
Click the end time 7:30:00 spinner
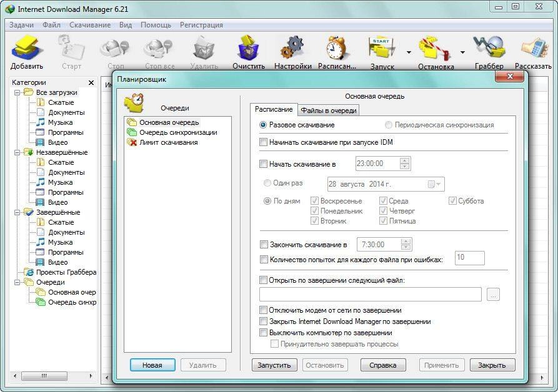(x=406, y=245)
